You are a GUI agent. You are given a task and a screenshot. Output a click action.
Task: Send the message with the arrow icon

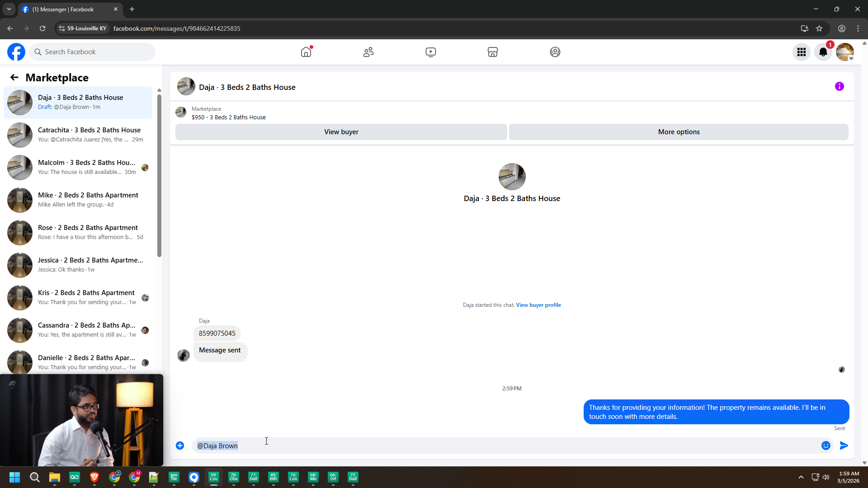(x=844, y=446)
